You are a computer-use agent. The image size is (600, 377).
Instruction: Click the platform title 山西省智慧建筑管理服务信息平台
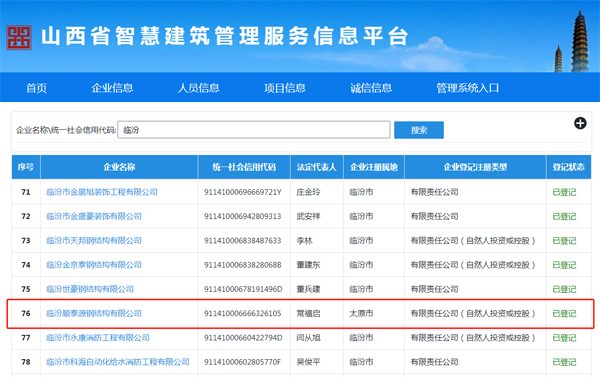click(x=225, y=36)
